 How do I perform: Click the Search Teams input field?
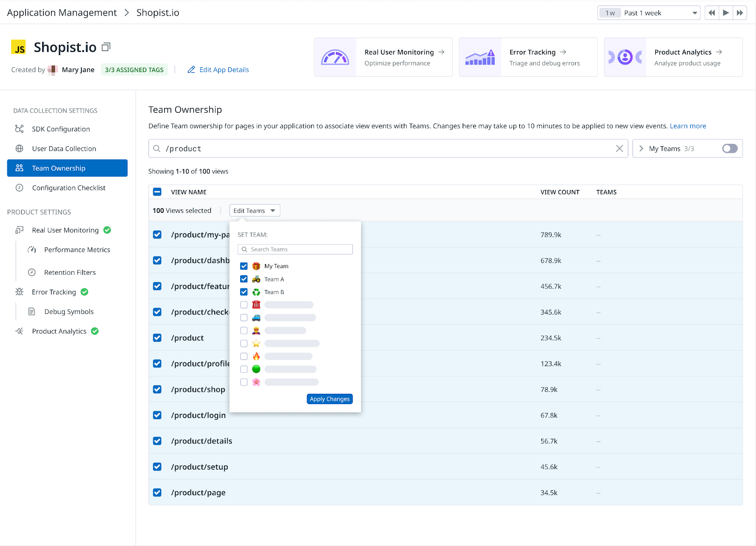pos(295,249)
